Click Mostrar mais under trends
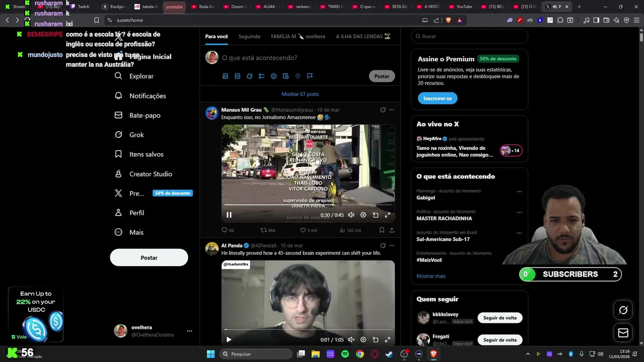Image resolution: width=644 pixels, height=362 pixels. (431, 276)
